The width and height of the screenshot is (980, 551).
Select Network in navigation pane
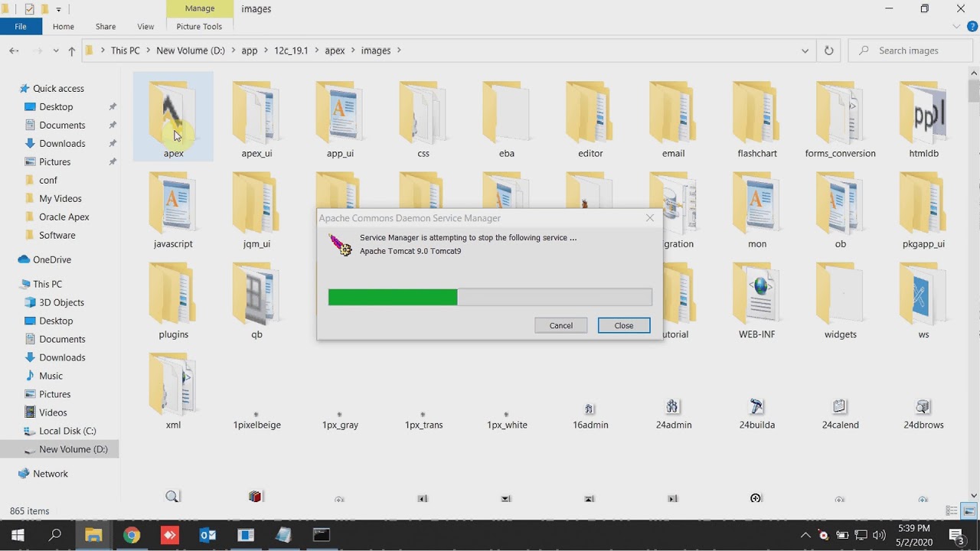pyautogui.click(x=51, y=474)
